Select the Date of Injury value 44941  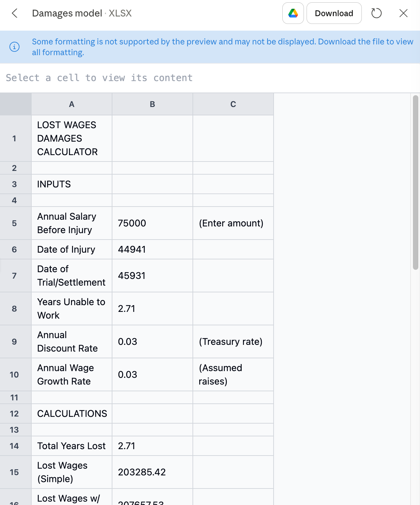click(x=152, y=249)
